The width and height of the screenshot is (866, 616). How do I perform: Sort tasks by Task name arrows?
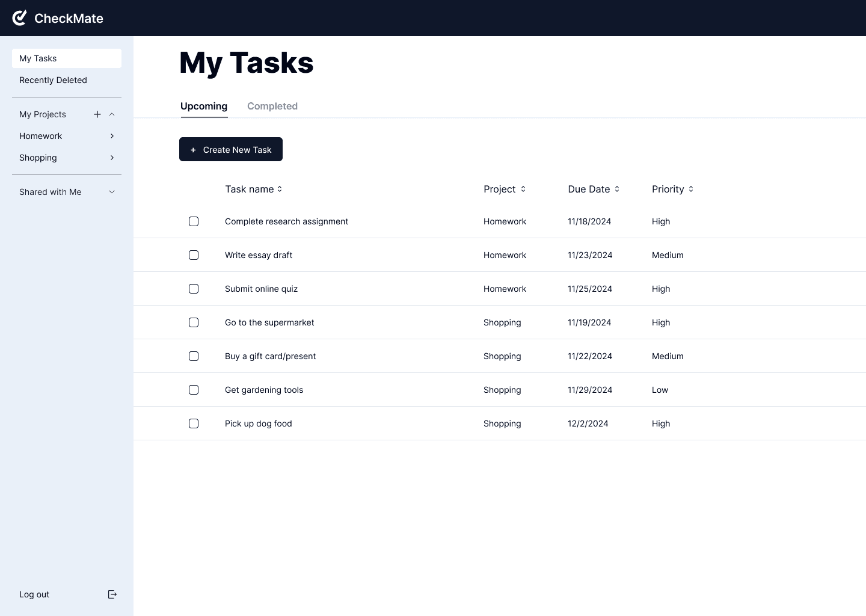point(280,189)
